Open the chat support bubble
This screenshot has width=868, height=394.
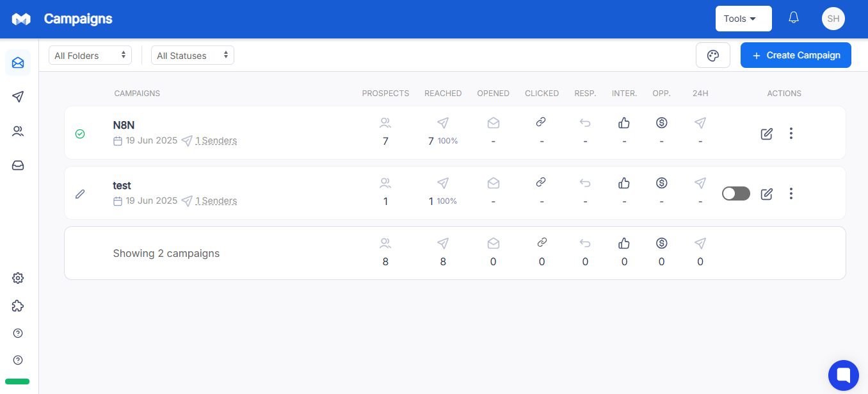pyautogui.click(x=843, y=375)
